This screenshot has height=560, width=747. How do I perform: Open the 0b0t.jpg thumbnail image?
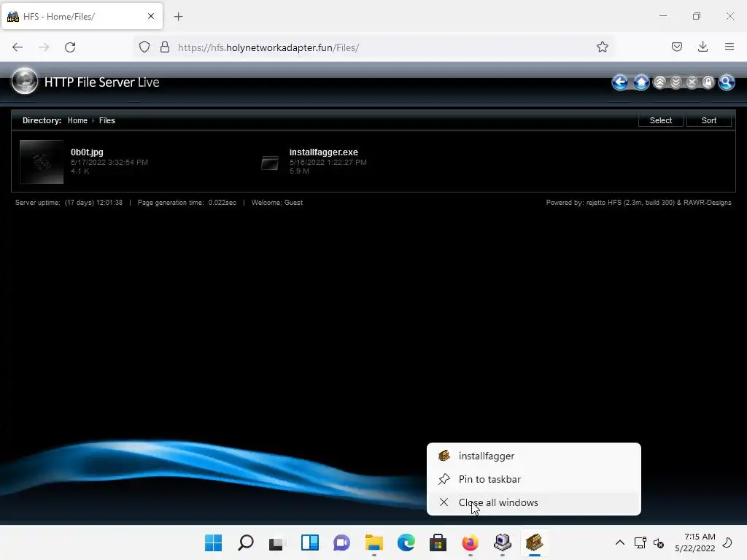[x=42, y=162]
